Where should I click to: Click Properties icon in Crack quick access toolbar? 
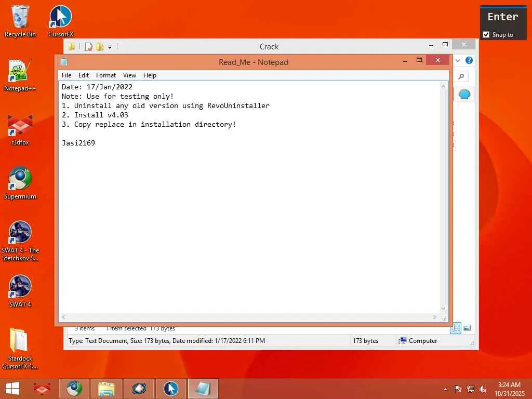point(88,46)
